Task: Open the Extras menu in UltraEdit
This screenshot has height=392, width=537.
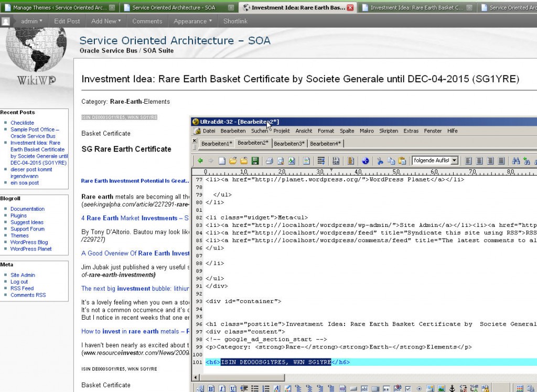Action: pyautogui.click(x=411, y=131)
